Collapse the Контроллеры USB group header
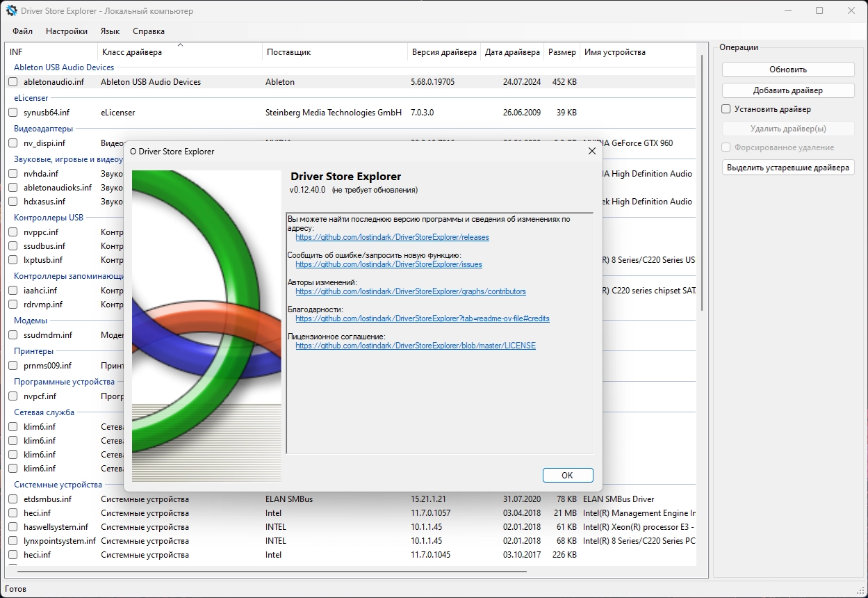Viewport: 868px width, 598px height. (49, 218)
